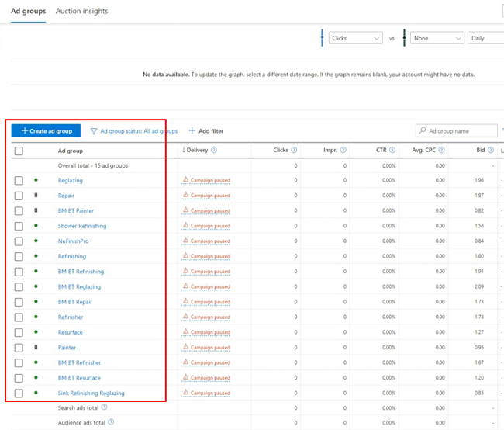Click the NuFinishPro status dot
Viewport: 504px width, 430px height.
[36, 241]
